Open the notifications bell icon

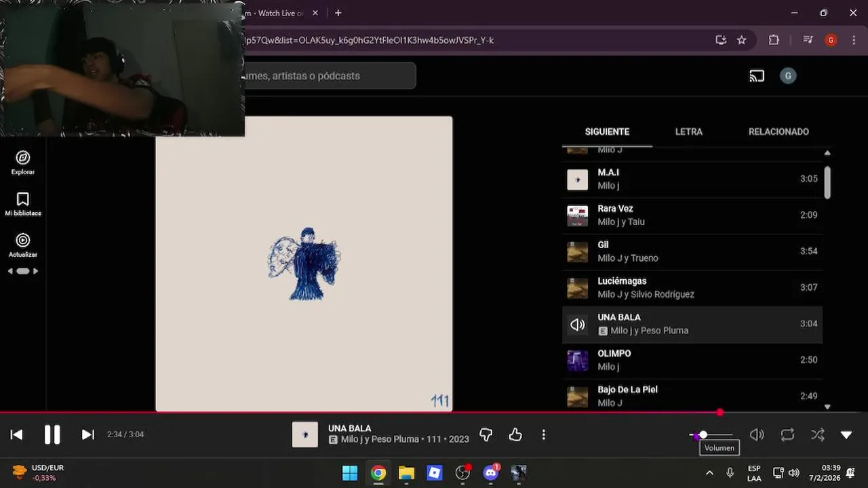coord(850,473)
